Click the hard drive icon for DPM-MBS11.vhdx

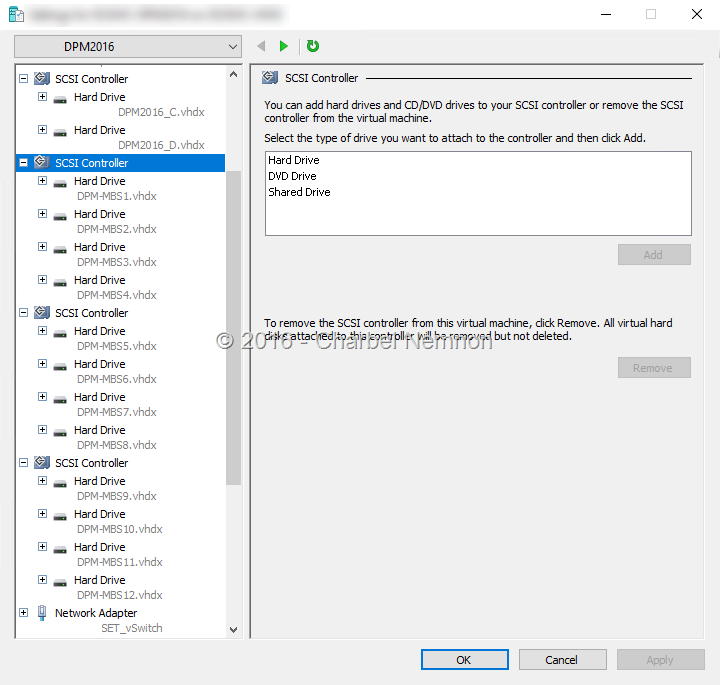pos(60,549)
